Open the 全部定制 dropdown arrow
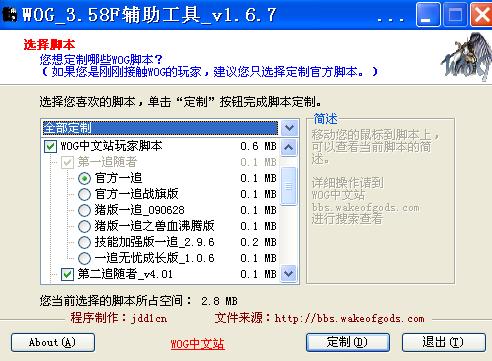 coord(289,128)
